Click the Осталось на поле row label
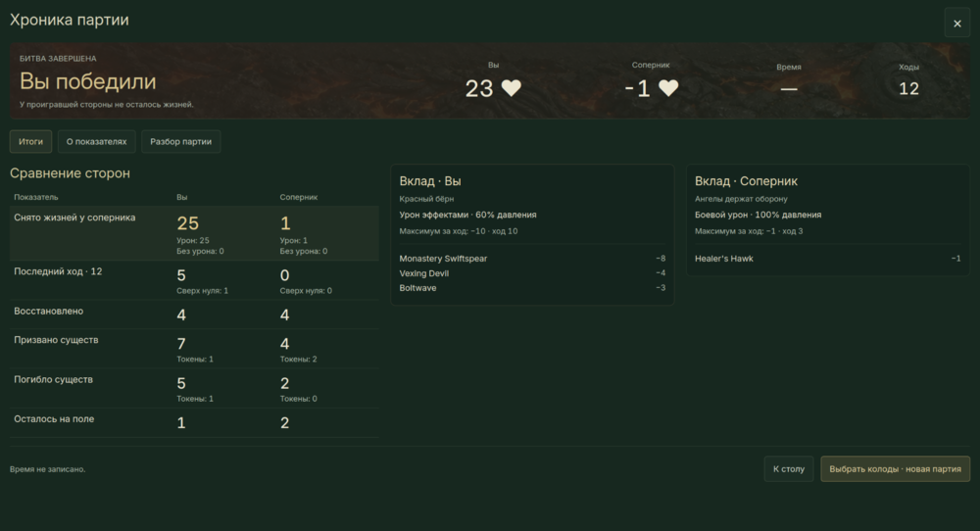The image size is (980, 531). [54, 419]
